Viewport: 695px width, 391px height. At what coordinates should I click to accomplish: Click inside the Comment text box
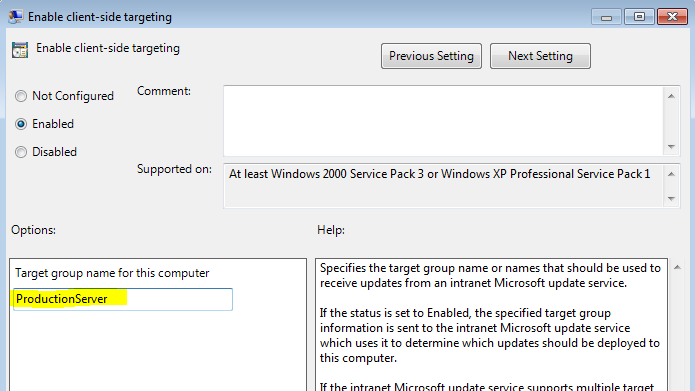(x=443, y=121)
